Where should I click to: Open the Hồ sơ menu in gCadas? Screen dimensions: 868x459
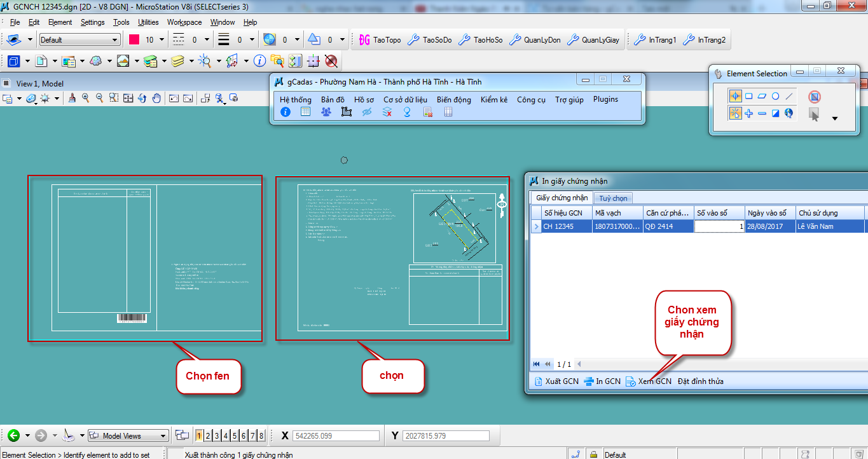pos(364,99)
